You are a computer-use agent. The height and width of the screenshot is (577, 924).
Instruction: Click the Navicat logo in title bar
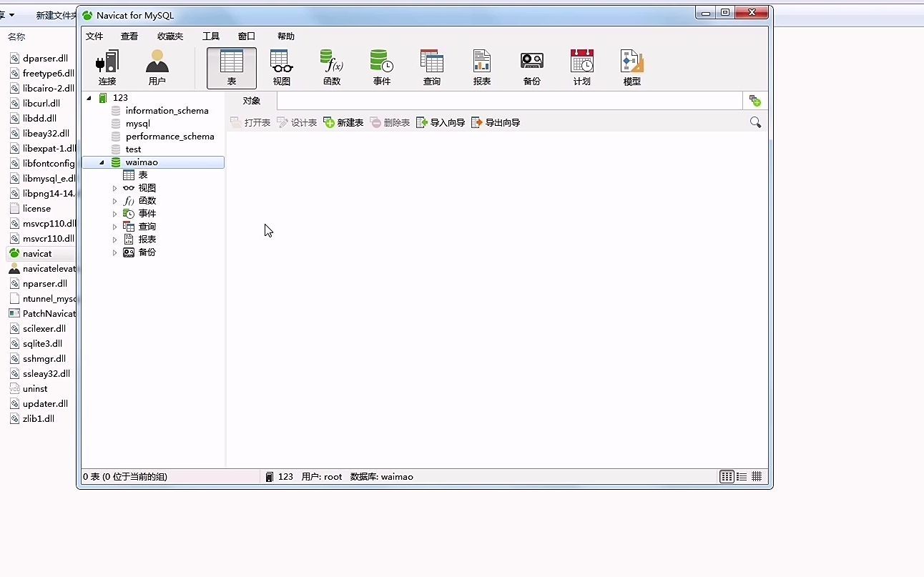pyautogui.click(x=87, y=15)
